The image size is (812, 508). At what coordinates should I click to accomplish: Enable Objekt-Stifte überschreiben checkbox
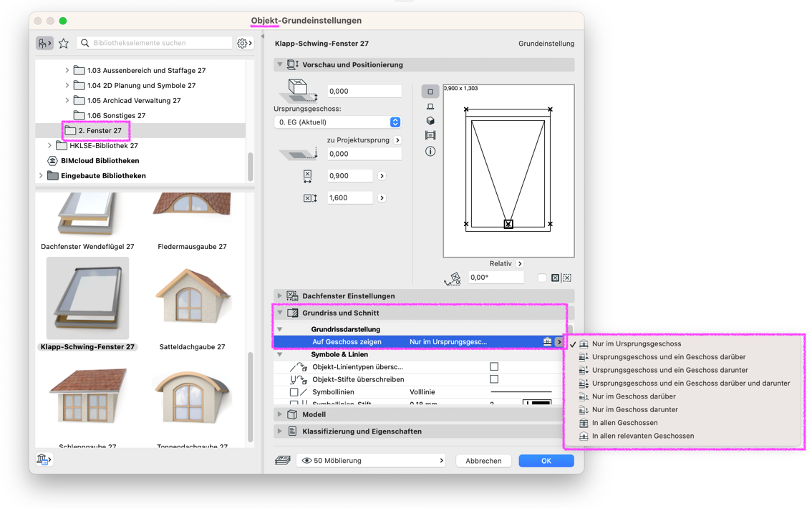click(494, 379)
